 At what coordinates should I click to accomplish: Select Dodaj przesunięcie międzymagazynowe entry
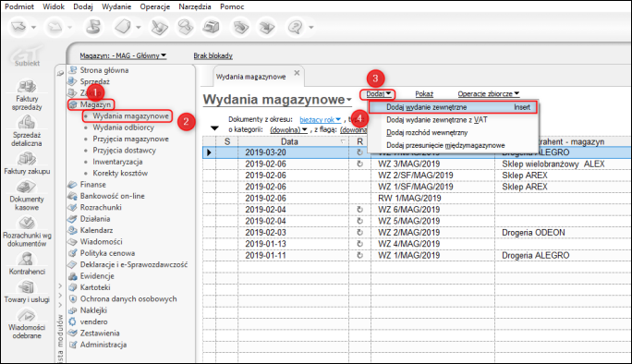(x=453, y=145)
